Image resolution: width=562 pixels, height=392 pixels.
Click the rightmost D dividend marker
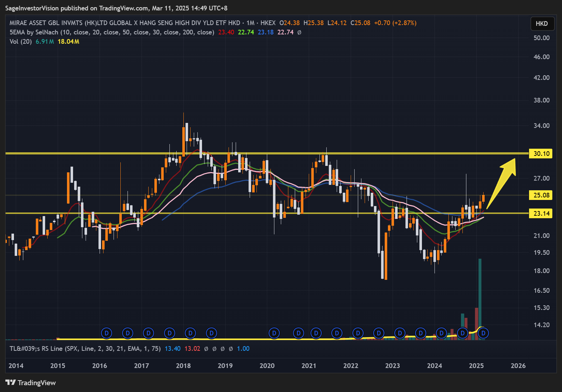tap(483, 333)
